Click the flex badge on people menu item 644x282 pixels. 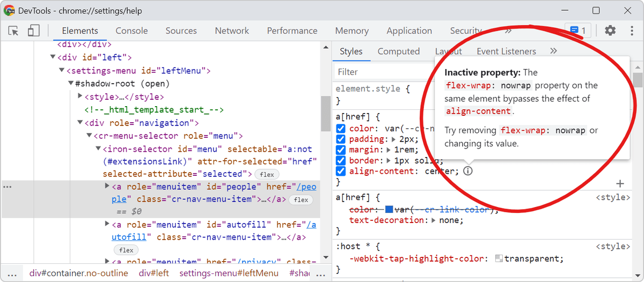(x=301, y=199)
